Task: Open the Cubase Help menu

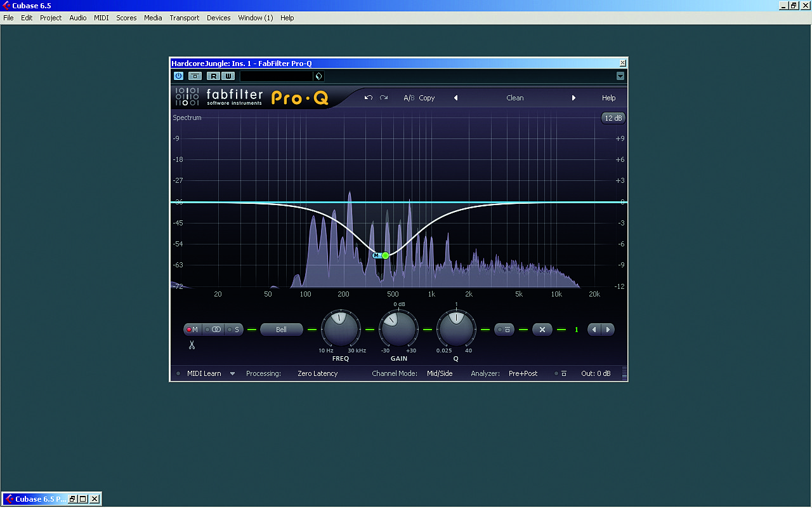Action: coord(287,18)
